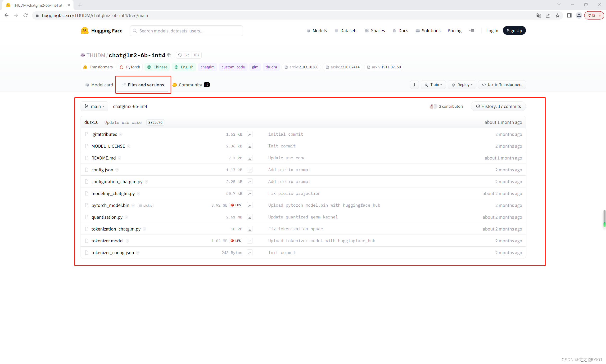Download the pytorch_model.bin file
The height and width of the screenshot is (364, 606).
pyautogui.click(x=250, y=205)
